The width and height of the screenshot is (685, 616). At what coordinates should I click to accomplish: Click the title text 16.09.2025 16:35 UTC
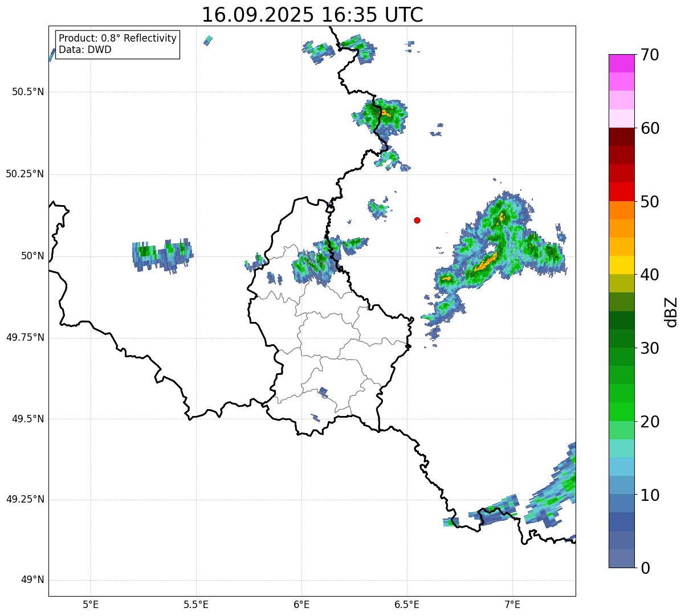pos(312,15)
